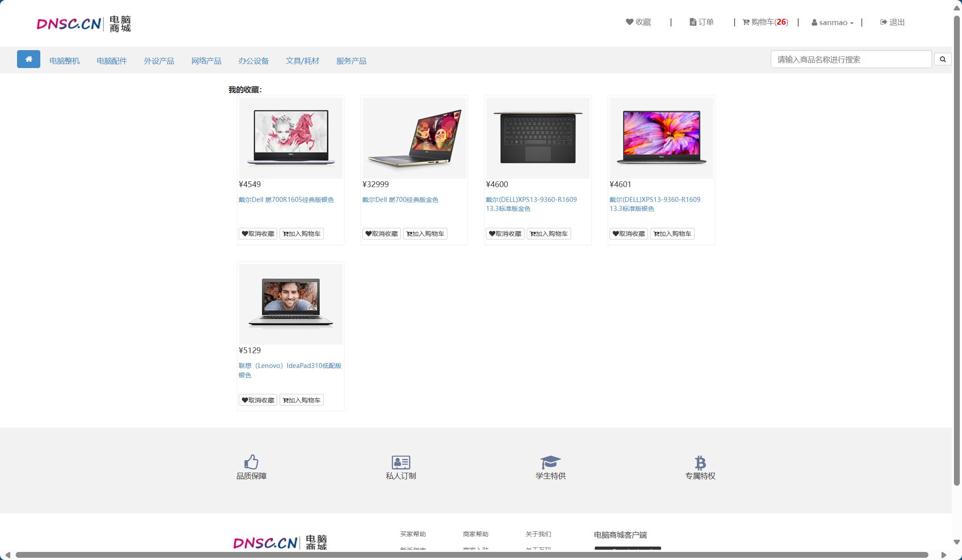Click the footer DNSC.CN logo
The image size is (962, 560).
[280, 542]
